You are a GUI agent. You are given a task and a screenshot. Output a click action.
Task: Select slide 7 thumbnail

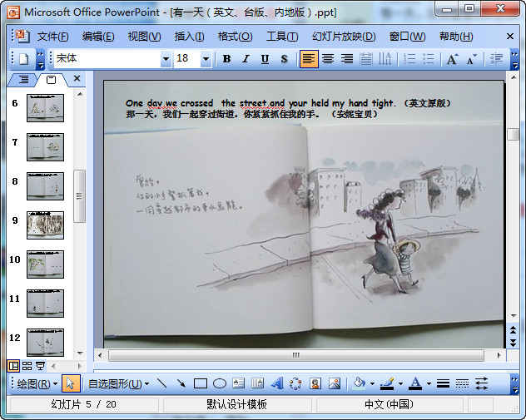(x=45, y=147)
